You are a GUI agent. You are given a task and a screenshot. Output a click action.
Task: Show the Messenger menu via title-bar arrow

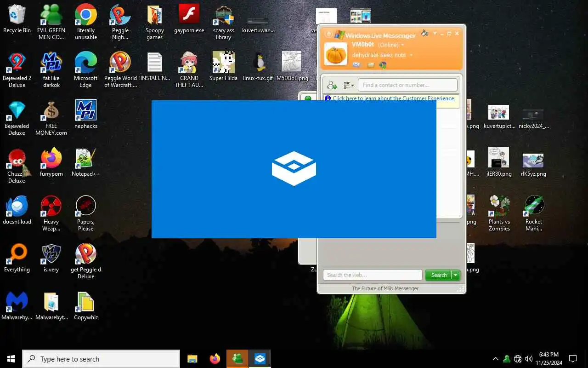point(435,33)
